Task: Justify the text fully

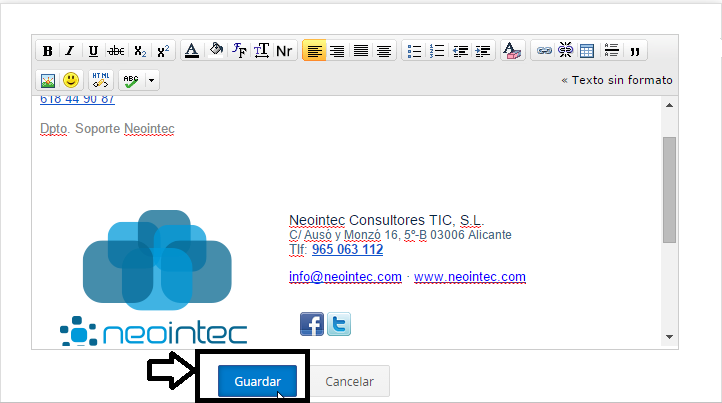Action: 361,51
